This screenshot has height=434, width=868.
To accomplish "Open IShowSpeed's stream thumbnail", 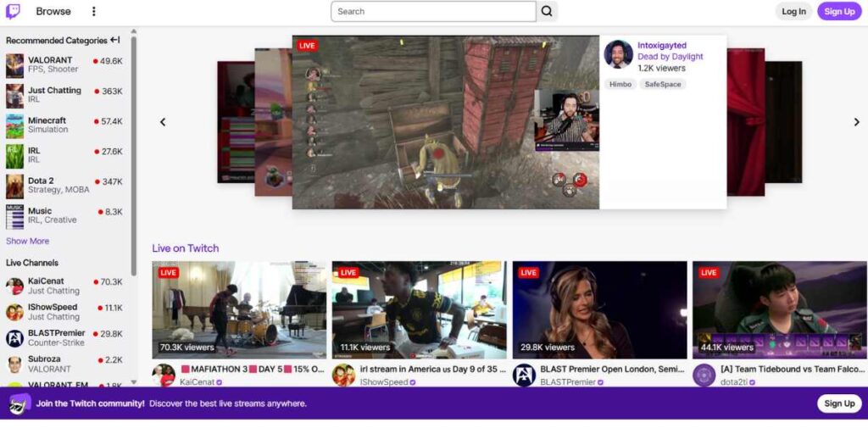I will click(x=419, y=310).
